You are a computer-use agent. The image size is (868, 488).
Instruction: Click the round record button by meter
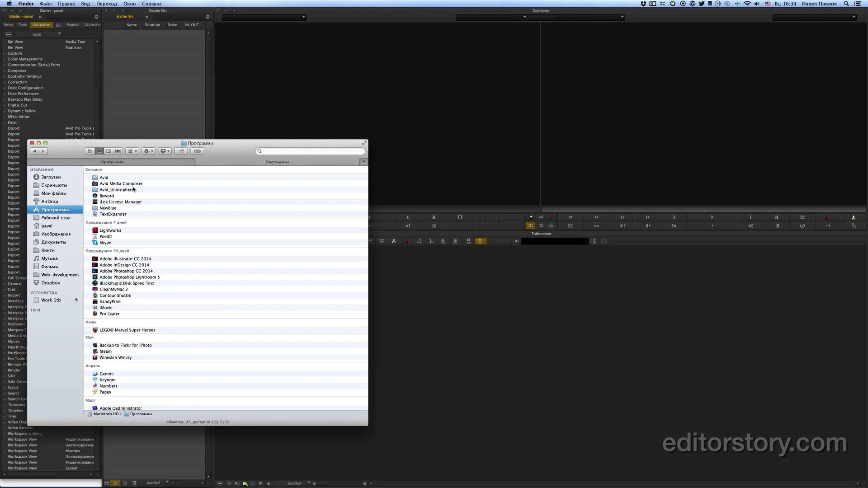tap(604, 241)
